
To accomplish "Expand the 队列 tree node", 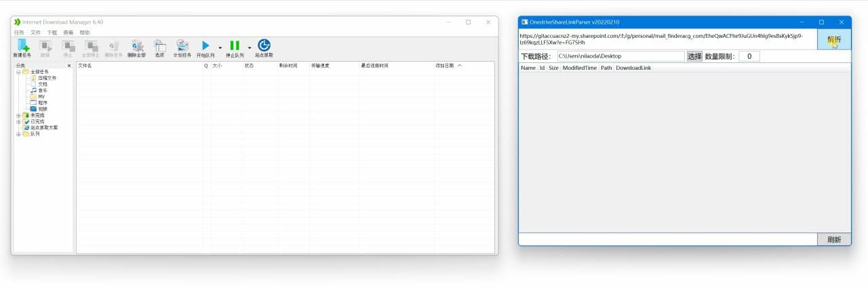I will [x=18, y=133].
